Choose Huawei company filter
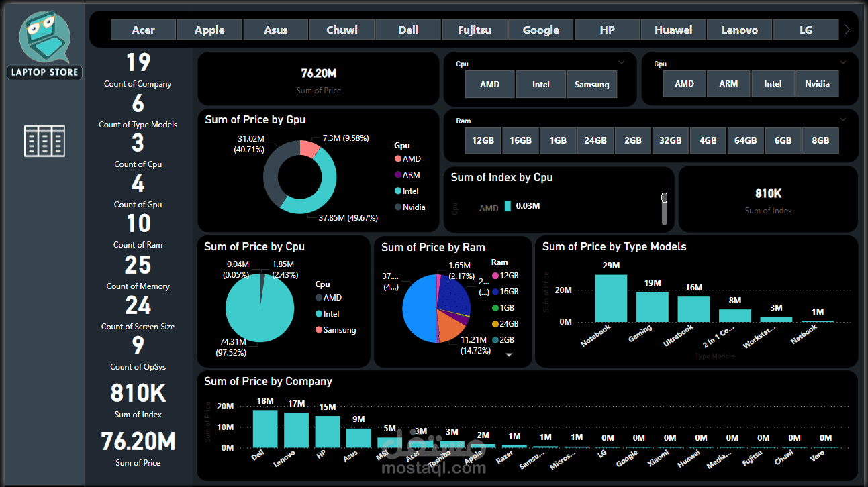 tap(673, 30)
